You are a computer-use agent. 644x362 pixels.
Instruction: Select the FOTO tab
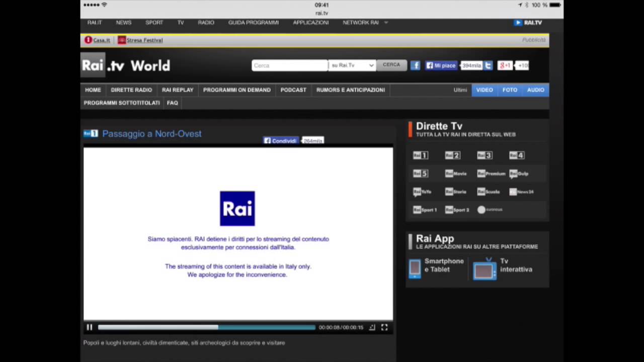tap(510, 90)
